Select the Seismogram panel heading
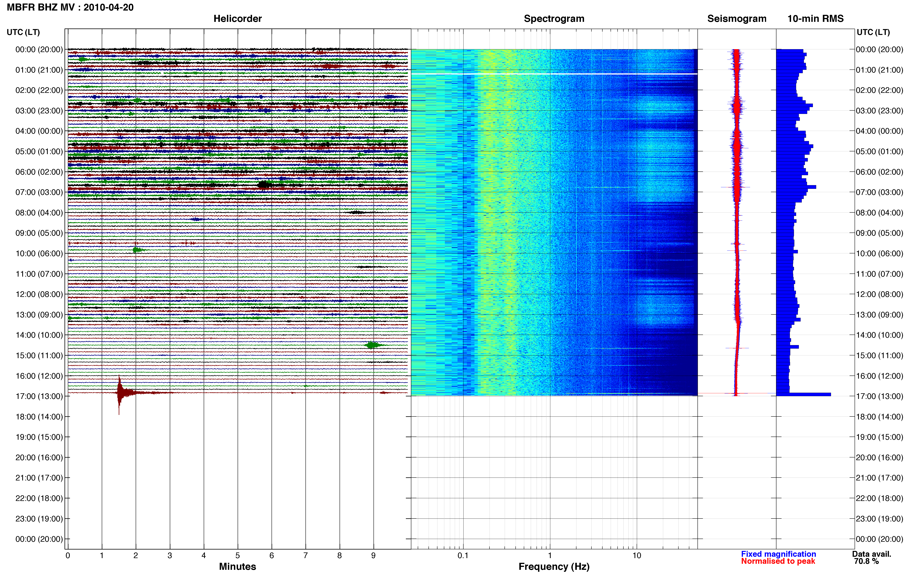Image resolution: width=924 pixels, height=578 pixels. tap(737, 19)
